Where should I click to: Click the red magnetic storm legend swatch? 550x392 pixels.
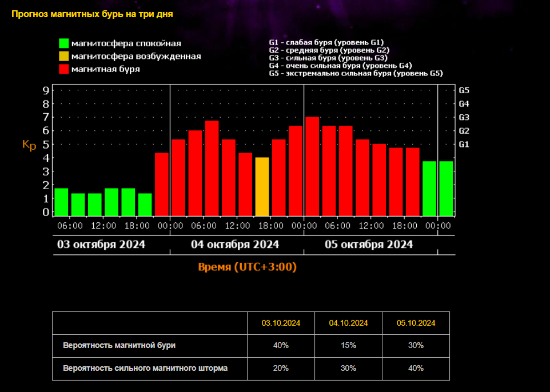(63, 69)
